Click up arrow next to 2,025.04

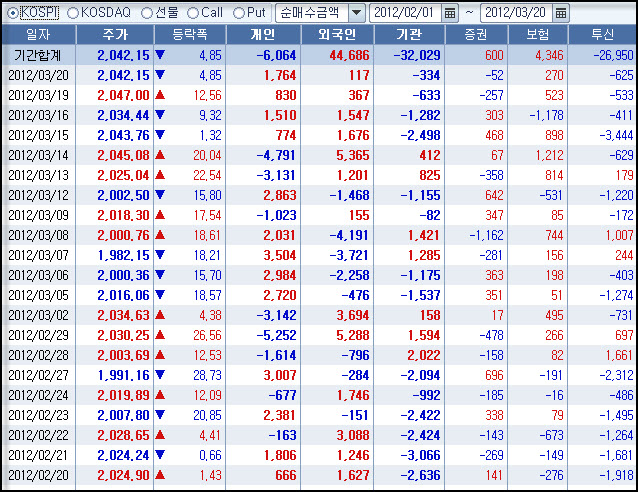pyautogui.click(x=160, y=175)
